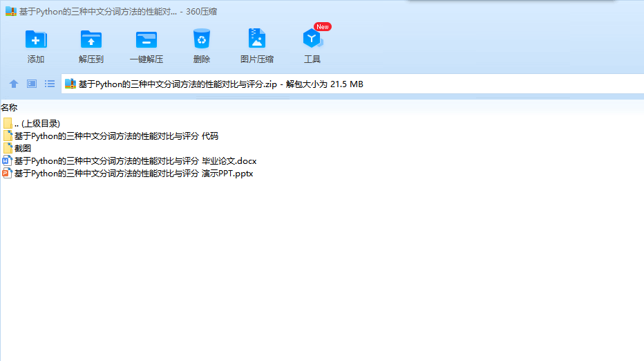Click the 解压到 label text
This screenshot has height=361, width=644.
click(91, 59)
